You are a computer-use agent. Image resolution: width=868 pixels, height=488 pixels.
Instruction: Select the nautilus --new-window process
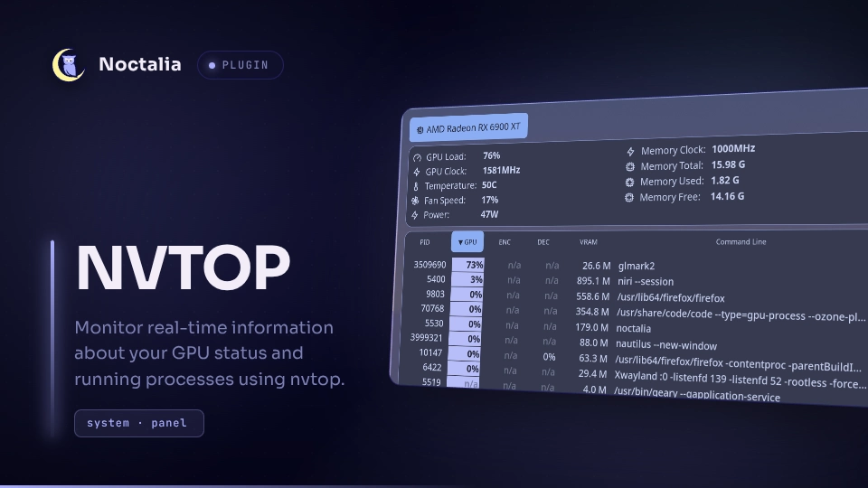tap(666, 346)
